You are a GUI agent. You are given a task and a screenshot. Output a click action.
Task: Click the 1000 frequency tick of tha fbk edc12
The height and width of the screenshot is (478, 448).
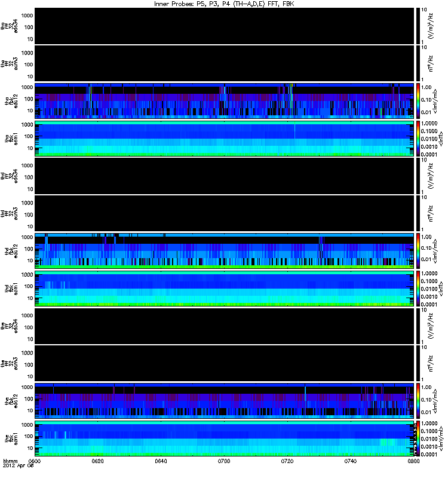(x=27, y=87)
